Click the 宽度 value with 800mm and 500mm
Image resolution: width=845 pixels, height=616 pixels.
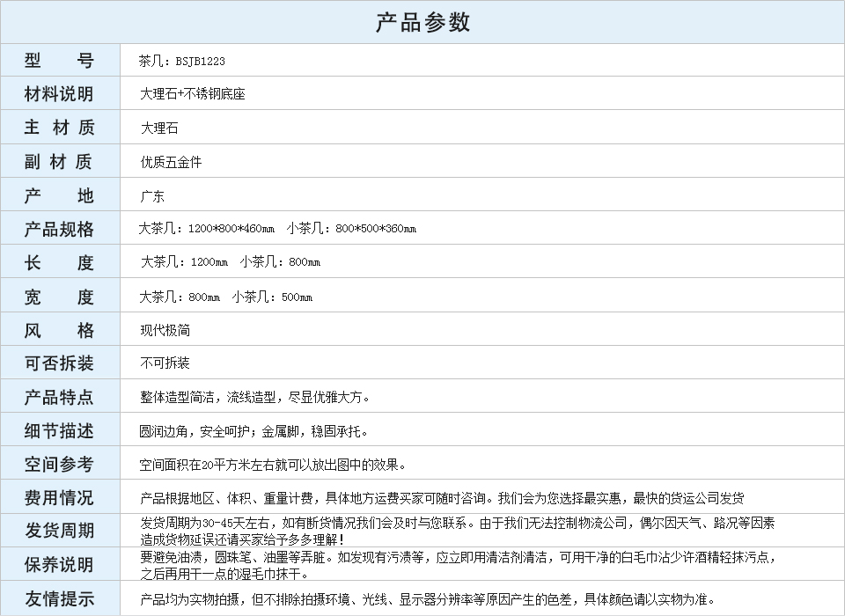point(225,297)
